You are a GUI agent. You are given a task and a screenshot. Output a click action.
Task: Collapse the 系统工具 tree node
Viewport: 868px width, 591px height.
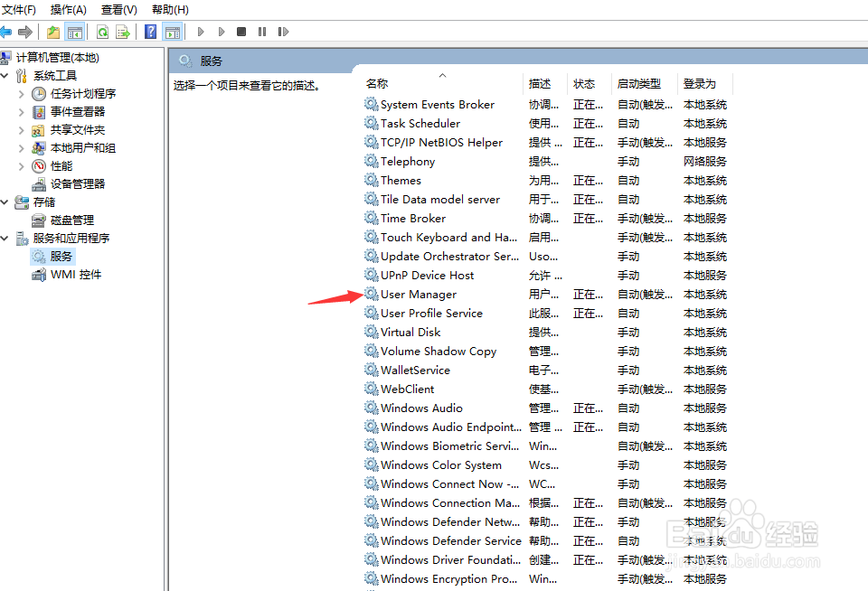point(5,76)
